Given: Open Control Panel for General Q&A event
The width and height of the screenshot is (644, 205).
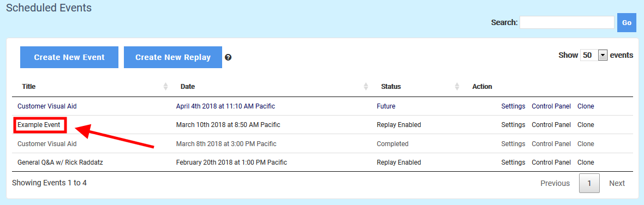Looking at the screenshot, I should [551, 162].
